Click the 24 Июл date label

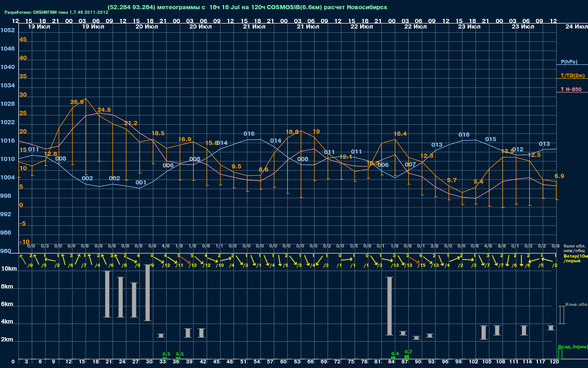pos(576,27)
